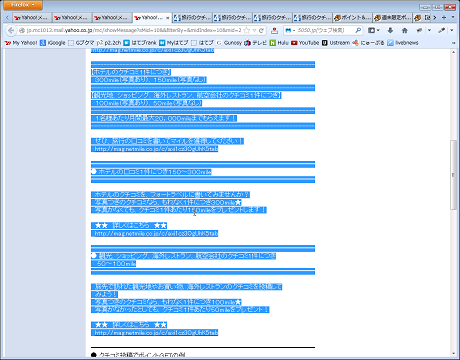The height and width of the screenshot is (360, 460).
Task: Go back with the browser back arrow
Action: pos(11,30)
